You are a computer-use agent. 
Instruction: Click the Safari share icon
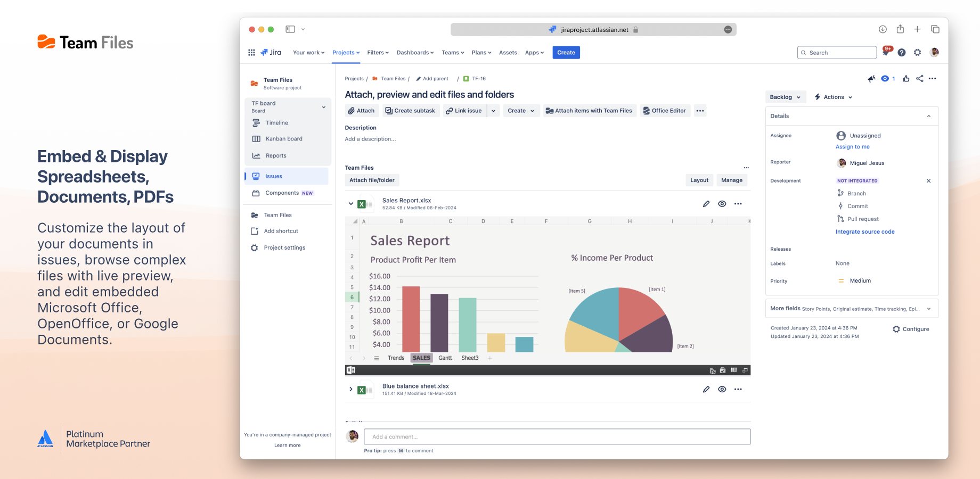900,29
